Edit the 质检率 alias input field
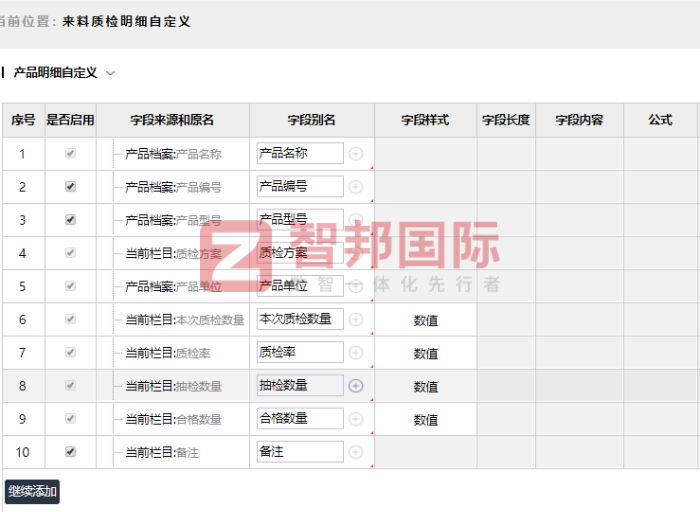This screenshot has width=700, height=512. coord(300,352)
